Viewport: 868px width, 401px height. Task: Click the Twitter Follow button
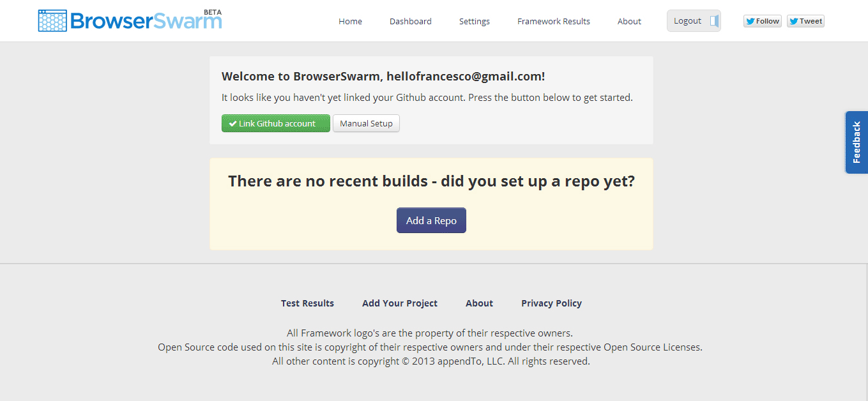(763, 21)
